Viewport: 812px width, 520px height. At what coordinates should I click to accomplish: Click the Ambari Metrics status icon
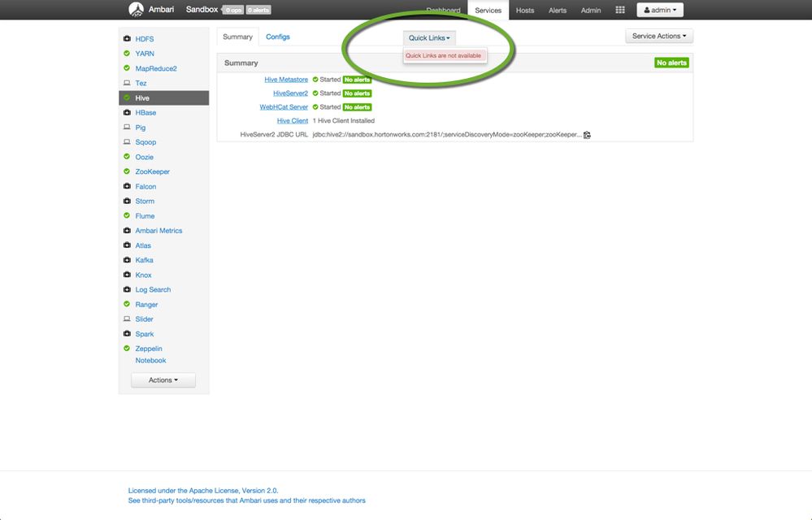[x=127, y=230]
